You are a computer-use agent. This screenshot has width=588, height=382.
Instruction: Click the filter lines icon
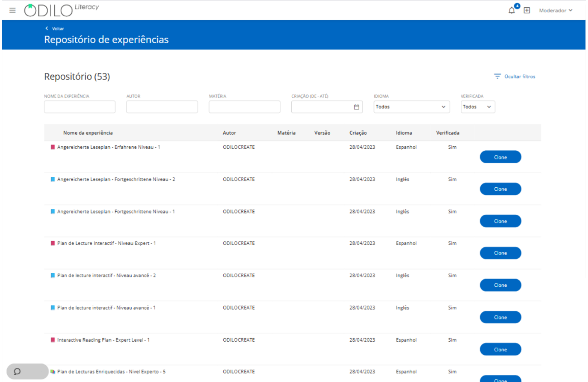click(x=497, y=77)
